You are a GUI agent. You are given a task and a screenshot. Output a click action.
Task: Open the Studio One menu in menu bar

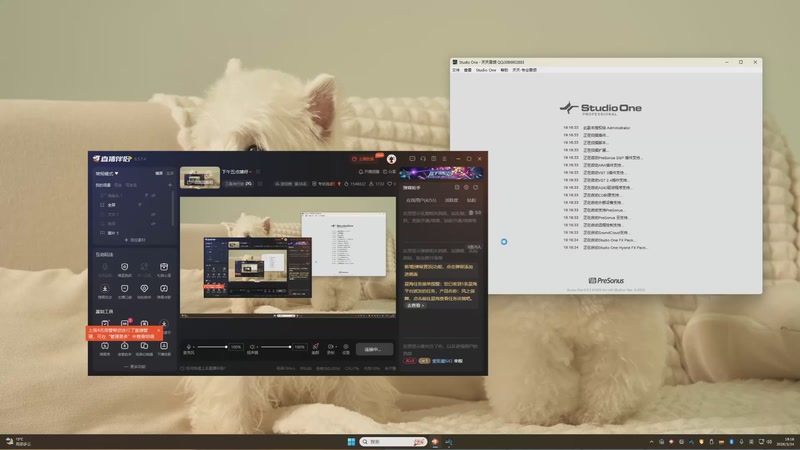click(x=486, y=70)
